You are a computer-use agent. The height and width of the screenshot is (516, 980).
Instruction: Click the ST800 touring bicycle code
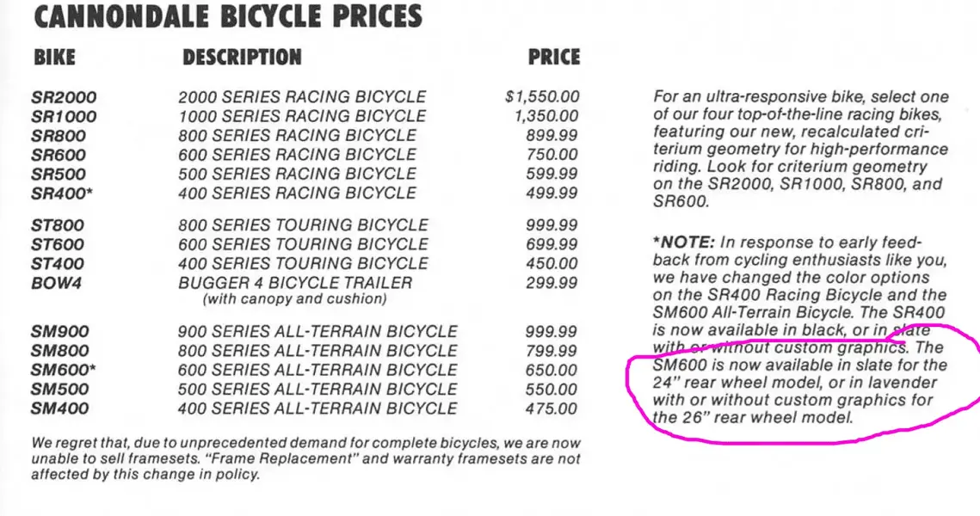click(x=58, y=225)
